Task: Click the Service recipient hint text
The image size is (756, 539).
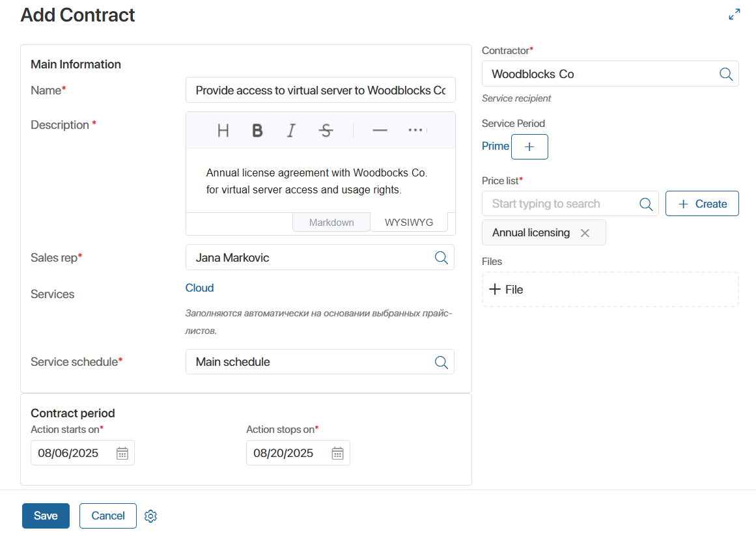Action: [x=516, y=98]
